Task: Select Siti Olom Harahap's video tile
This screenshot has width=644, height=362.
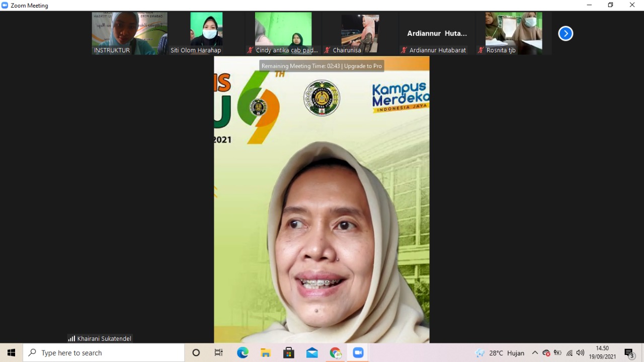Action: (x=206, y=33)
